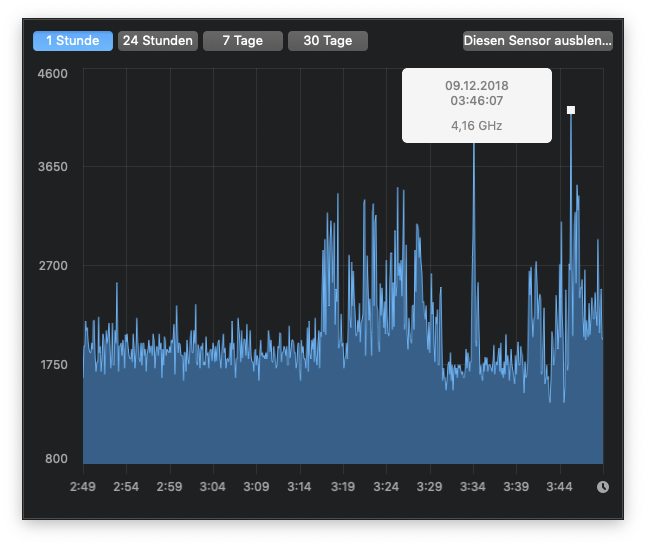Click the 2:54 time axis label

126,487
